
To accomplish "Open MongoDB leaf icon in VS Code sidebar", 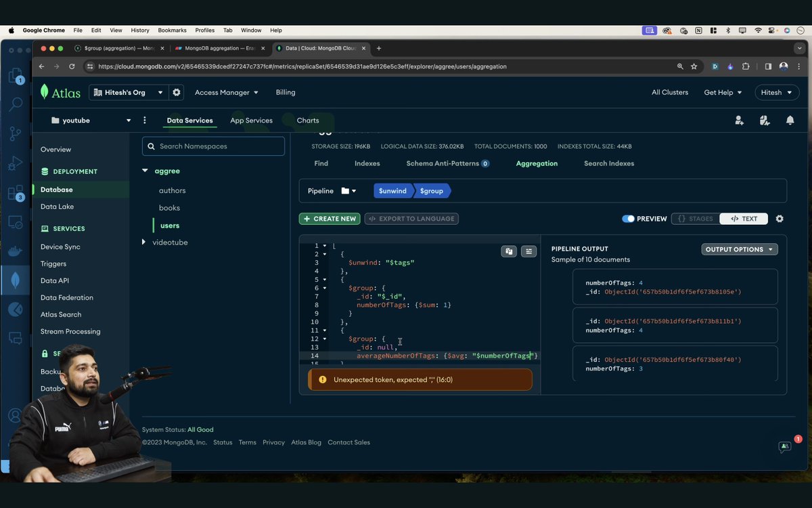I will pyautogui.click(x=15, y=280).
